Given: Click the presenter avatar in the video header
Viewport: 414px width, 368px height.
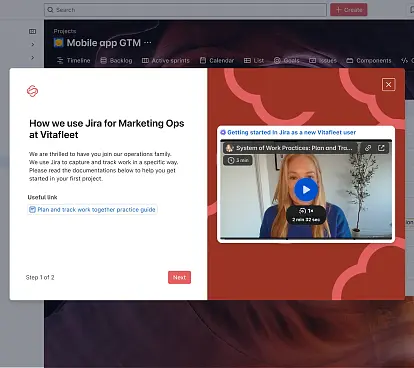Looking at the screenshot, I should [x=229, y=148].
